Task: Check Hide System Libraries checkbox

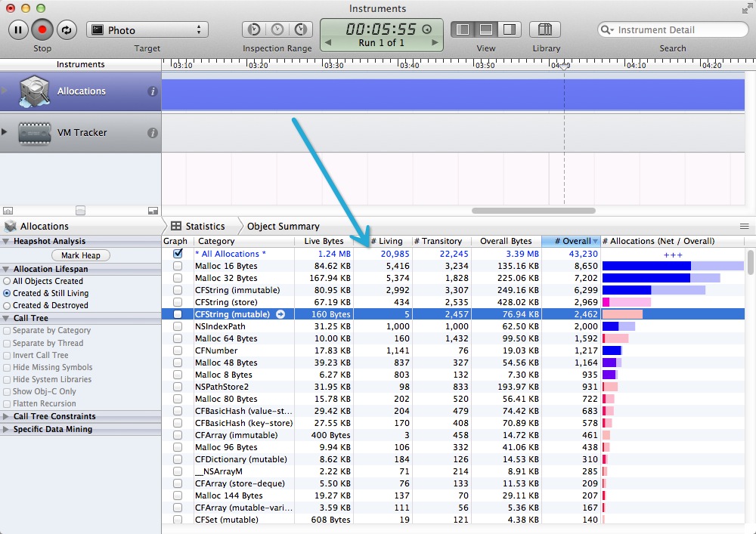Action: (7, 379)
